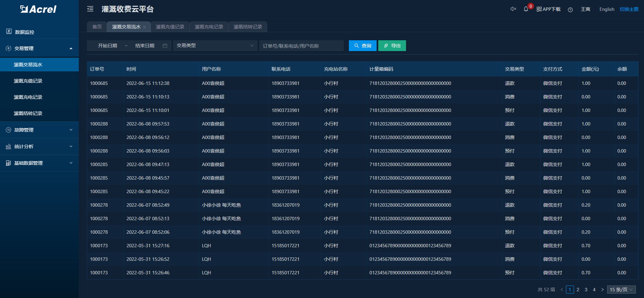Switch theme via 切换主题
The width and height of the screenshot is (644, 298).
click(629, 9)
